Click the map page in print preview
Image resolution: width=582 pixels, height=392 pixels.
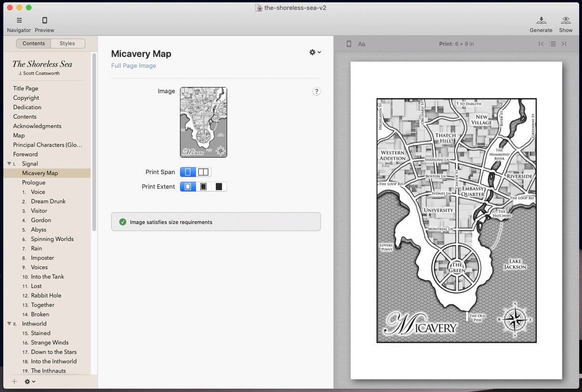pyautogui.click(x=456, y=220)
